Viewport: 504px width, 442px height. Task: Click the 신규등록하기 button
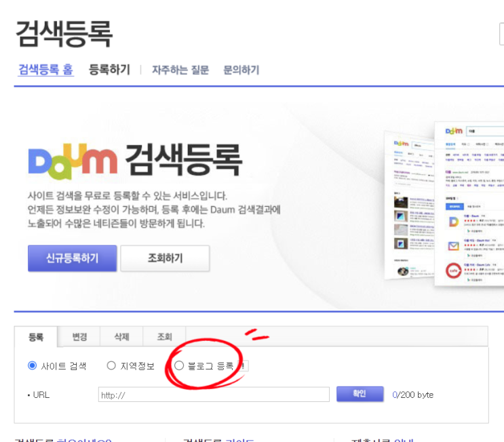(x=73, y=258)
